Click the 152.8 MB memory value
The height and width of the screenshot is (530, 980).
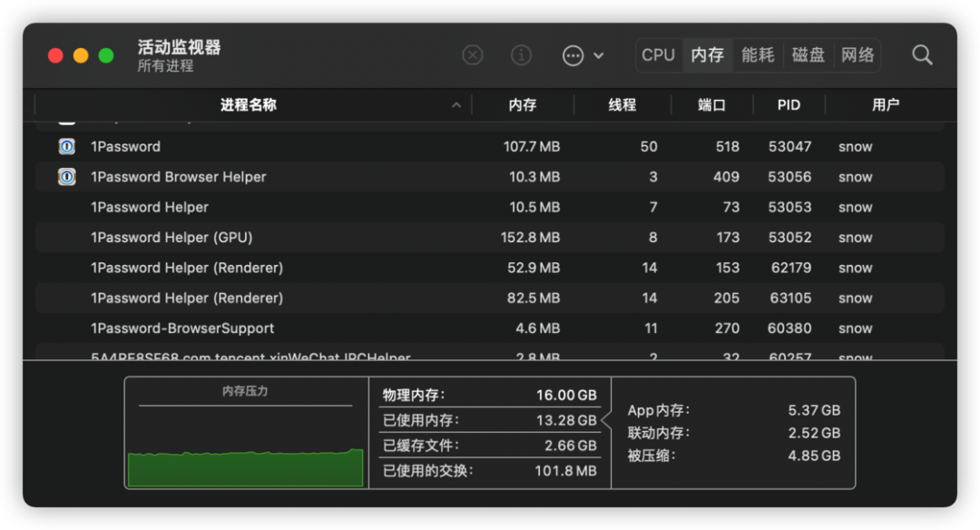(531, 238)
